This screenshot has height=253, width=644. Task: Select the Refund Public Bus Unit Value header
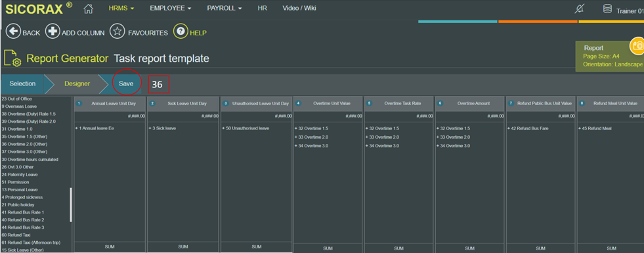coord(540,104)
